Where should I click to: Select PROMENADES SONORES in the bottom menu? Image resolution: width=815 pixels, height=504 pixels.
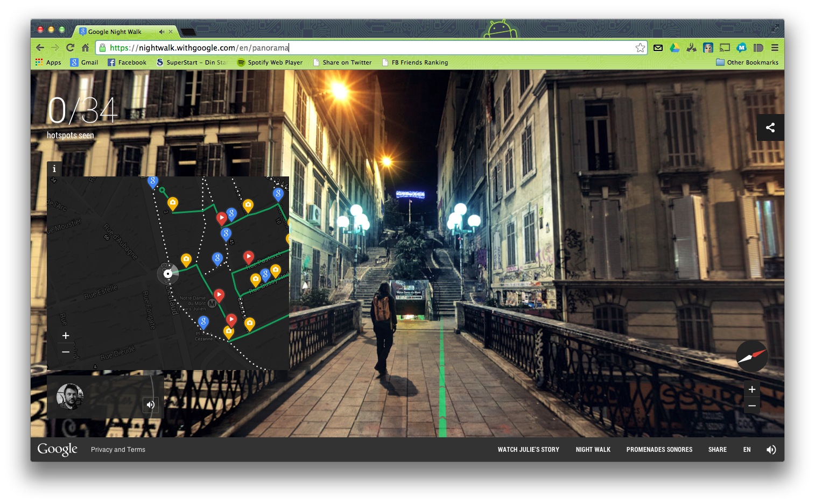(659, 449)
